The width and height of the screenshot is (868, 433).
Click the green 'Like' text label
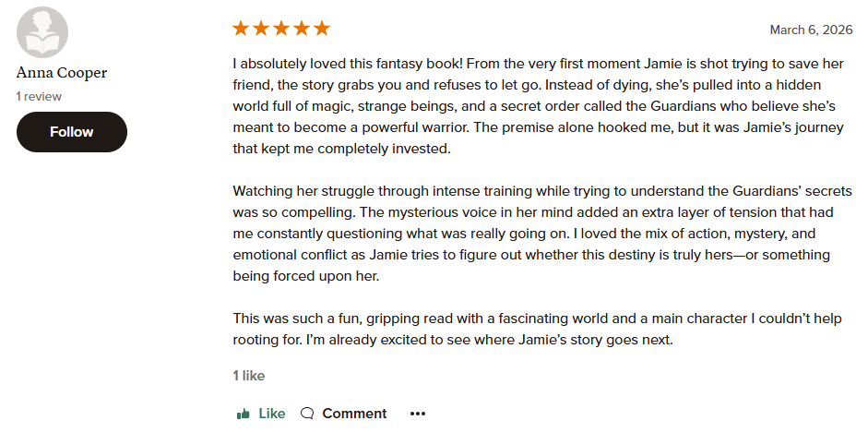point(272,414)
